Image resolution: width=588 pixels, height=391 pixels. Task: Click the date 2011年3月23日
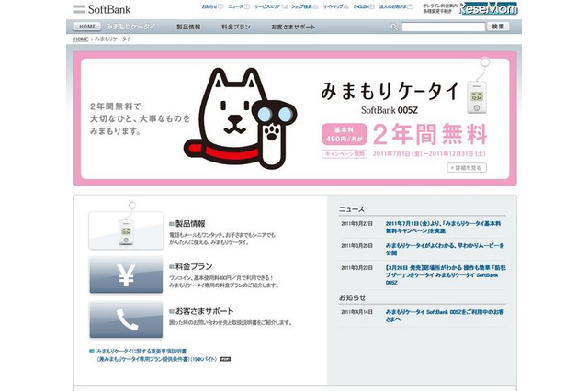tap(356, 268)
